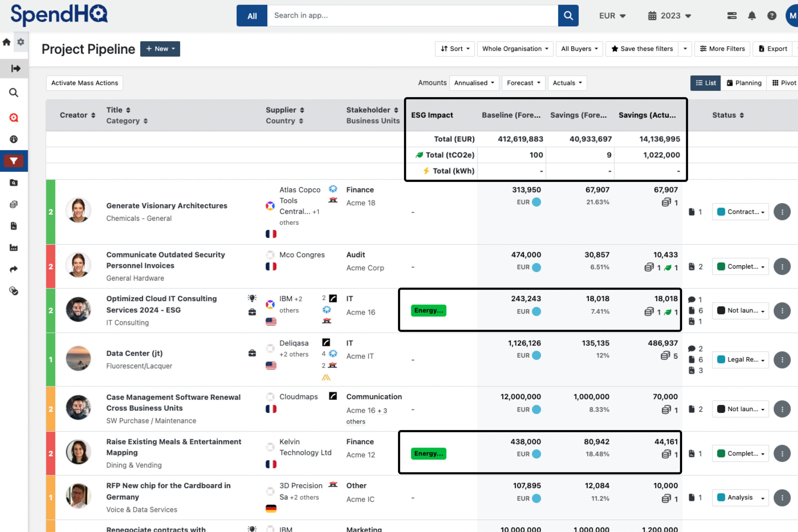Click the share arrow sidebar icon
This screenshot has height=532, width=798.
pos(14,269)
